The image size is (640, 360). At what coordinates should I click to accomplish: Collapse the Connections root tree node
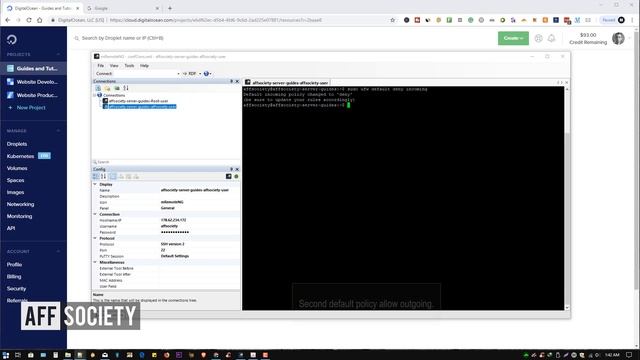coord(95,95)
